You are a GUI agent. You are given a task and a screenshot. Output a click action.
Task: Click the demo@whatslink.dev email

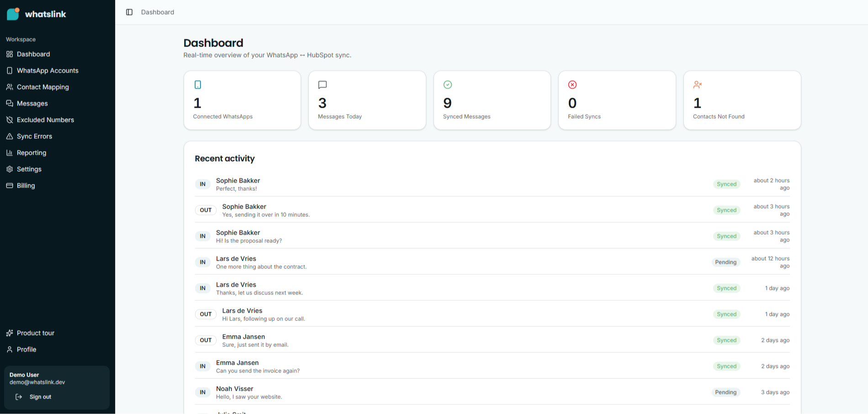tap(37, 382)
